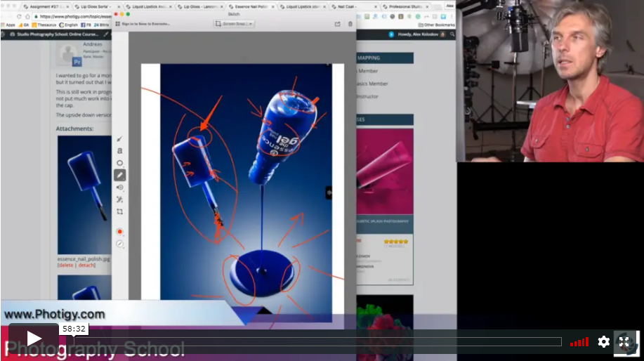Select the Crop tool in Skitch
The height and width of the screenshot is (361, 644).
[119, 212]
